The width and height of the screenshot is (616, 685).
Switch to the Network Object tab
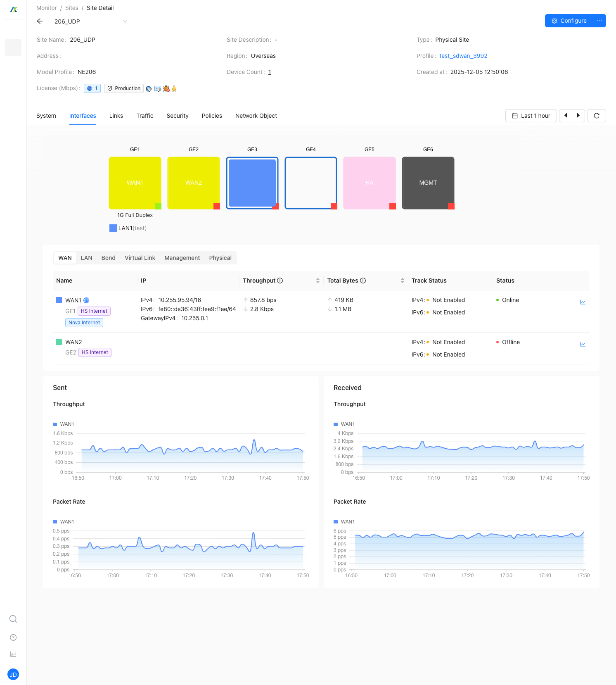pyautogui.click(x=256, y=116)
